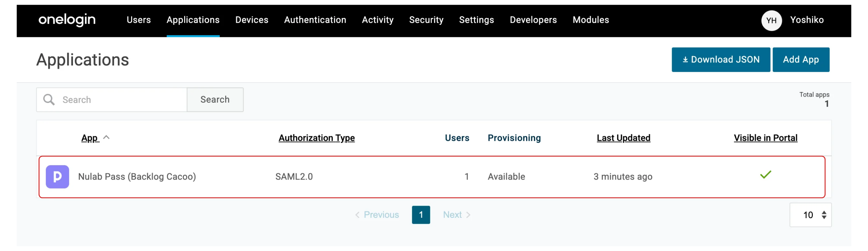Open the Modules menu
Viewport: 868px width, 251px height.
coord(591,20)
